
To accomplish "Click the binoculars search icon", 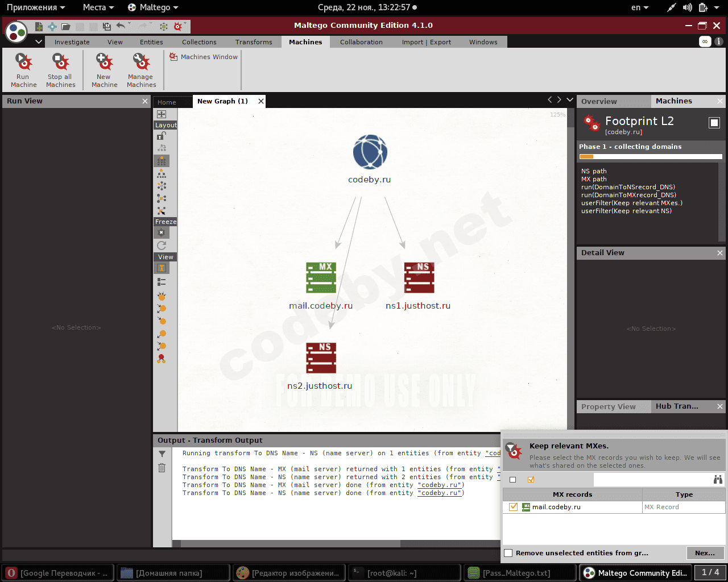I will [x=718, y=480].
